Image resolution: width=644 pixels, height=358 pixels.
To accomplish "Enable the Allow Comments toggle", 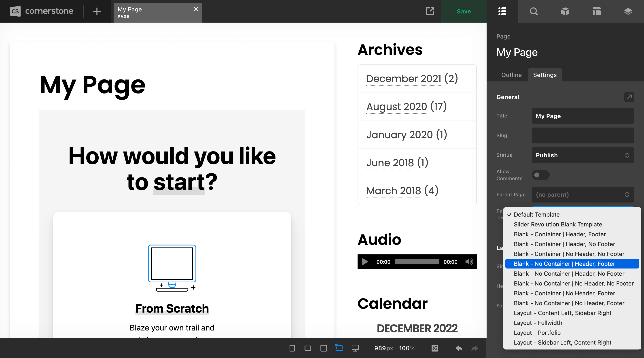I will tap(540, 175).
